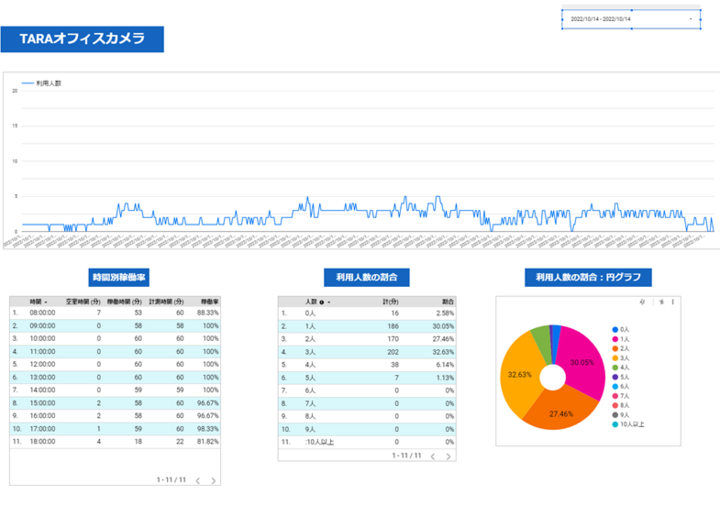Screen dimensions: 720x505
Task: Click the pie chart sort icon
Action: [660, 302]
